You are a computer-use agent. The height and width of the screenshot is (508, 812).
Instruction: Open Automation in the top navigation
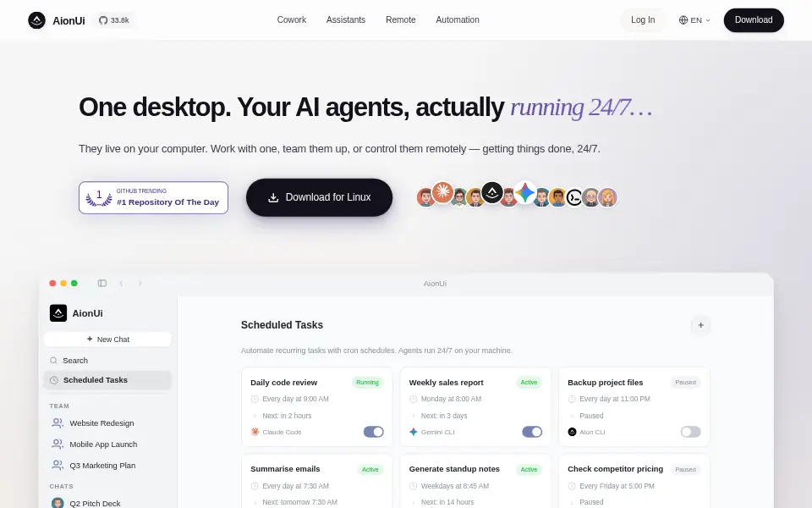[x=458, y=19]
